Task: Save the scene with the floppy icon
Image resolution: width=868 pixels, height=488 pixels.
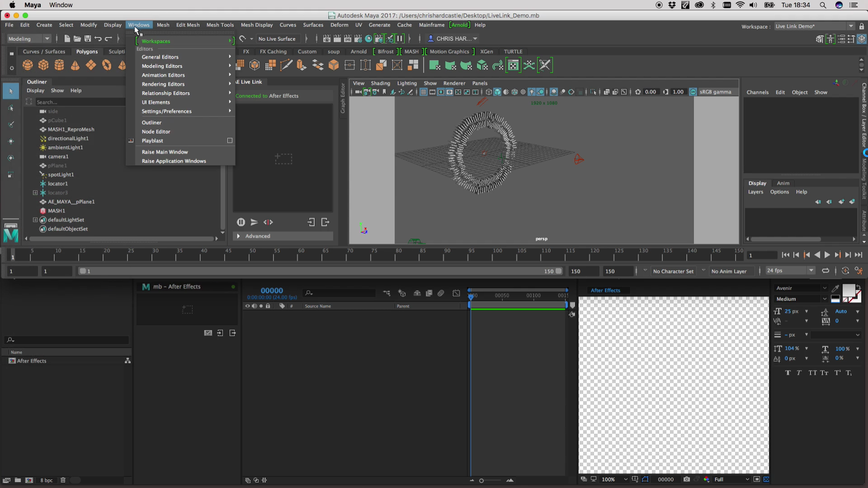Action: coord(87,38)
